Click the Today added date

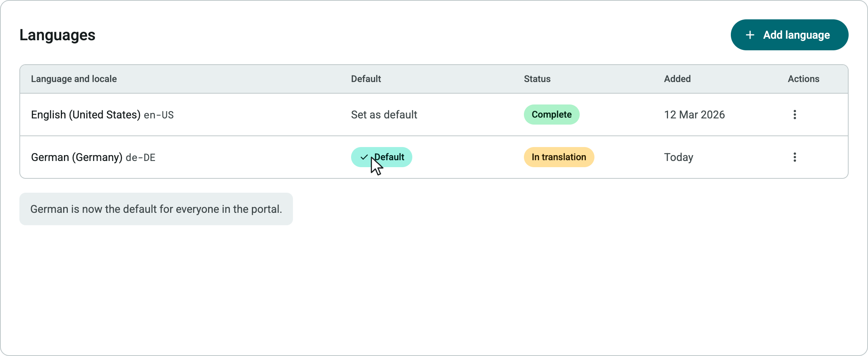tap(679, 157)
